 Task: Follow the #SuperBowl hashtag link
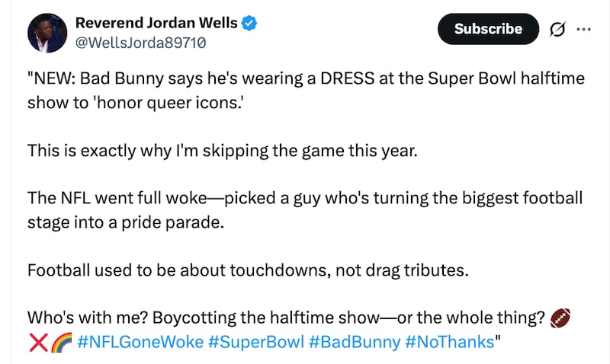(258, 342)
